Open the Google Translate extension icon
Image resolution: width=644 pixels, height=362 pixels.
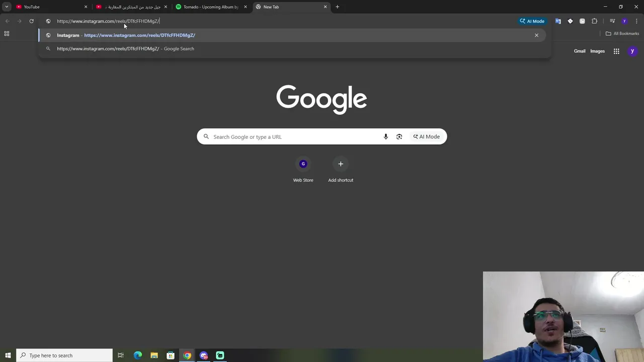point(558,21)
